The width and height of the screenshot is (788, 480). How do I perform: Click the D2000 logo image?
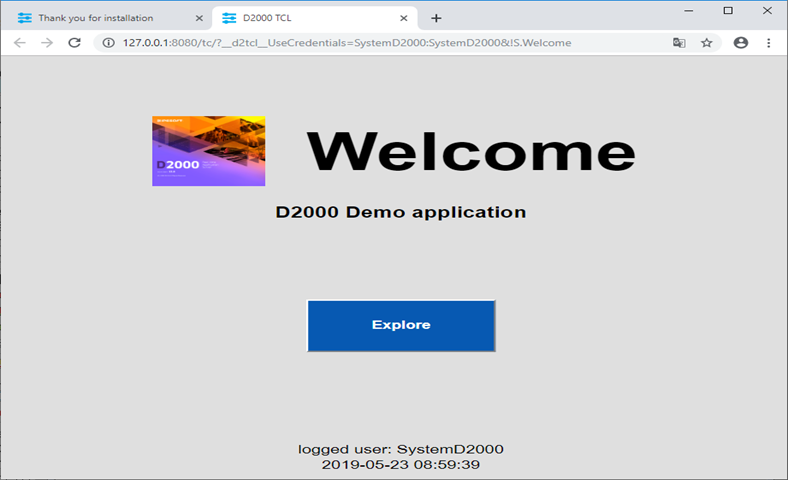click(x=208, y=151)
